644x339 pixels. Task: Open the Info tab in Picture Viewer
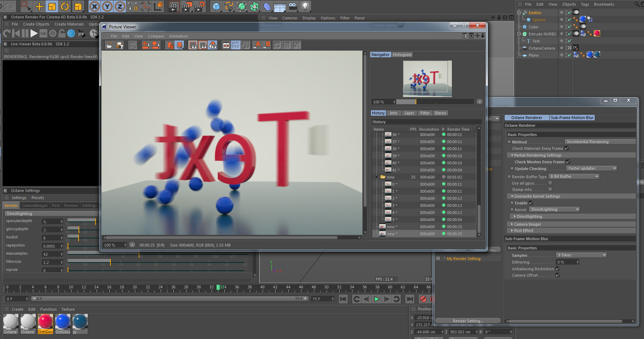[x=393, y=113]
